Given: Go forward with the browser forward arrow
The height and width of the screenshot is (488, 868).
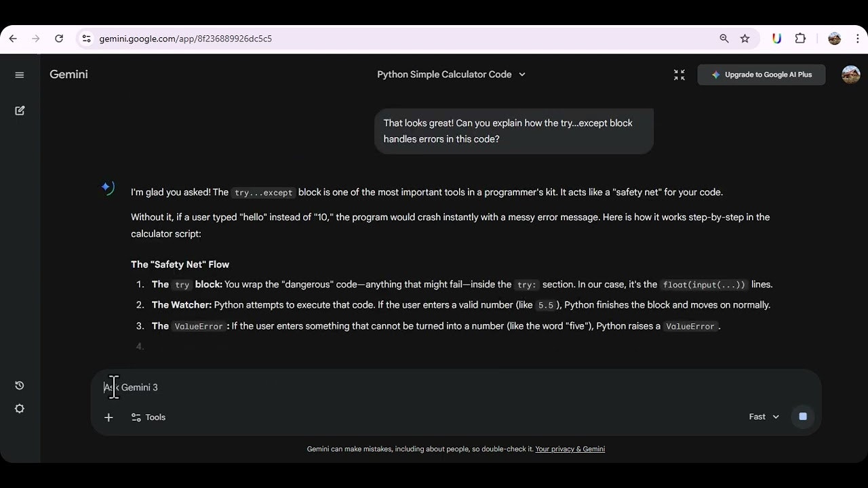Looking at the screenshot, I should point(36,39).
